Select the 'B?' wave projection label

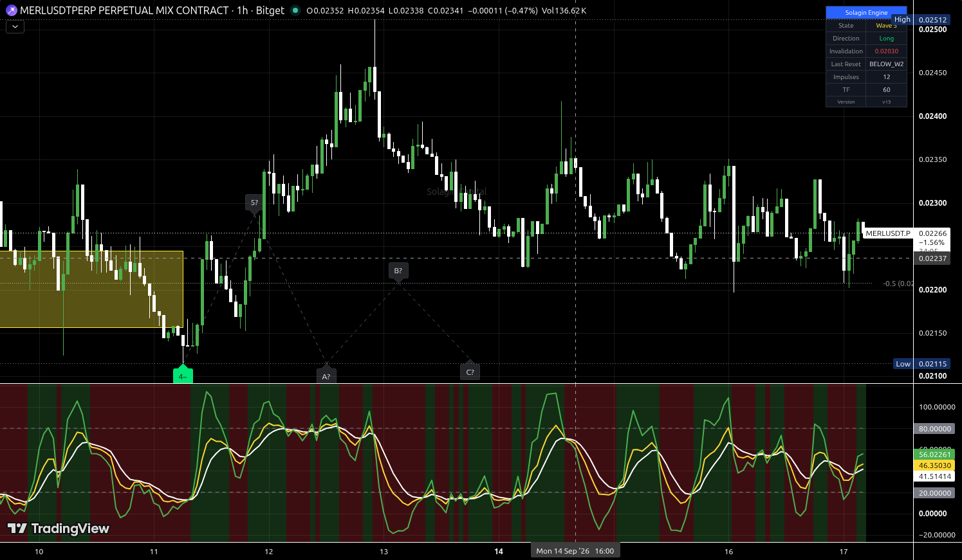click(398, 271)
